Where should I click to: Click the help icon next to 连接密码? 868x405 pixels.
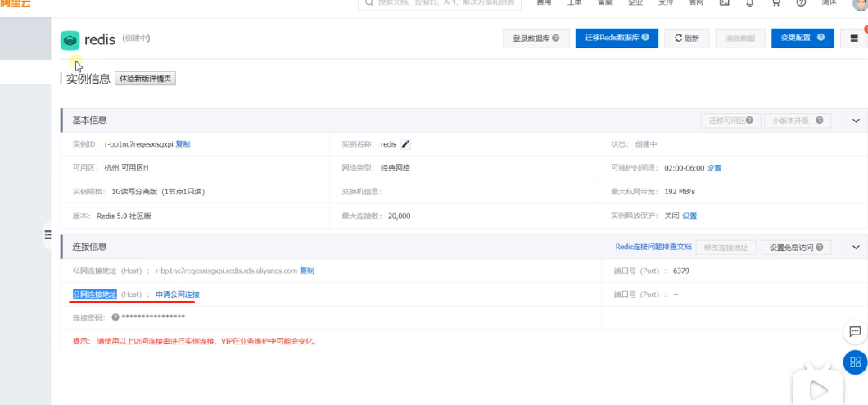click(x=115, y=317)
